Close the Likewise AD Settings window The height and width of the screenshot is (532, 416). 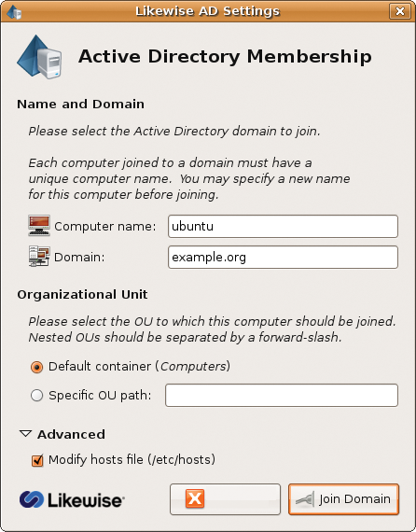(400, 11)
